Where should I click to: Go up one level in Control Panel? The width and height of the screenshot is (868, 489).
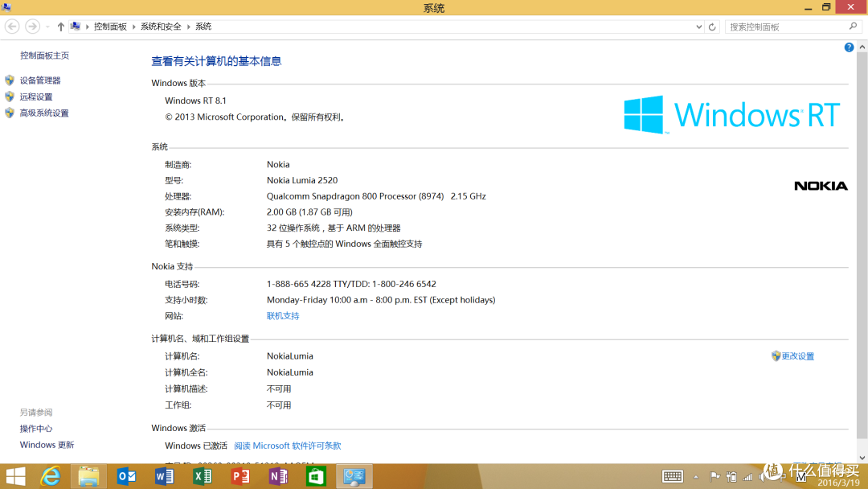[61, 27]
